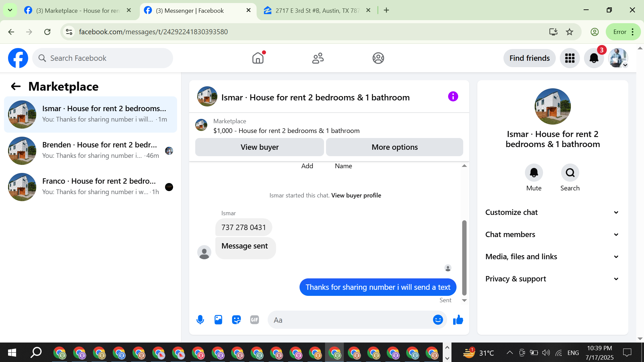The image size is (644, 362).
Task: Open the tab search dropdown arrow
Action: pyautogui.click(x=10, y=10)
